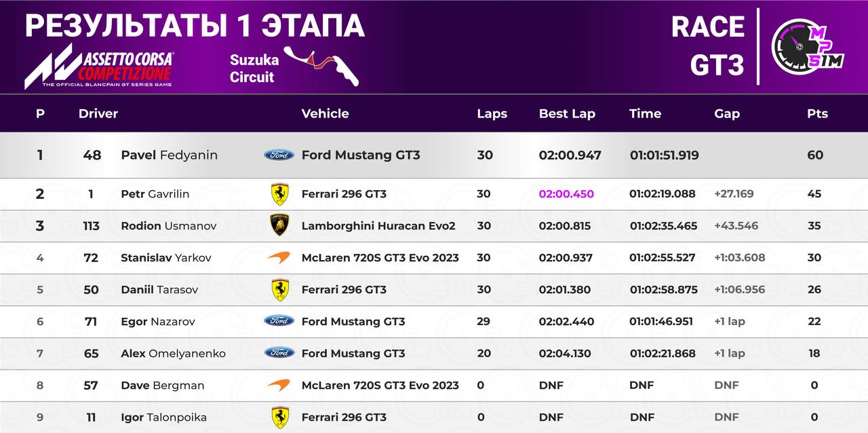Select driver name Igor Talonpoika

tap(163, 417)
